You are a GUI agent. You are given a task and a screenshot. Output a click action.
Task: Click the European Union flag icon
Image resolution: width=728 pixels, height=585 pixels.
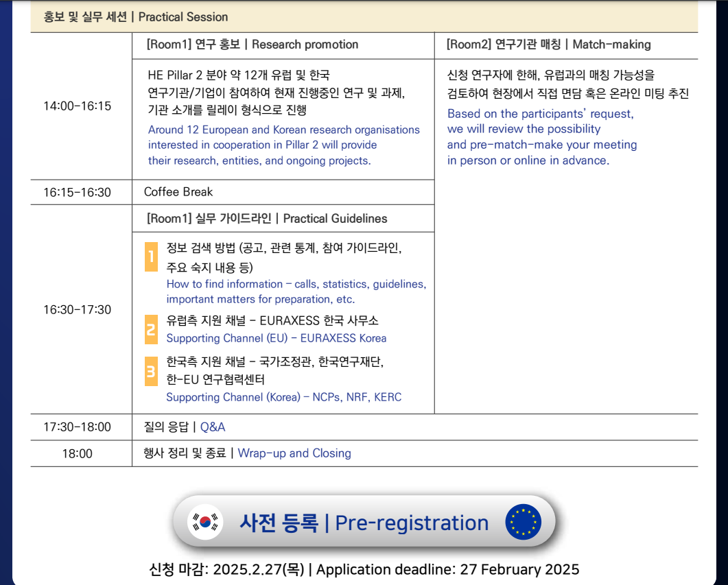tap(523, 523)
